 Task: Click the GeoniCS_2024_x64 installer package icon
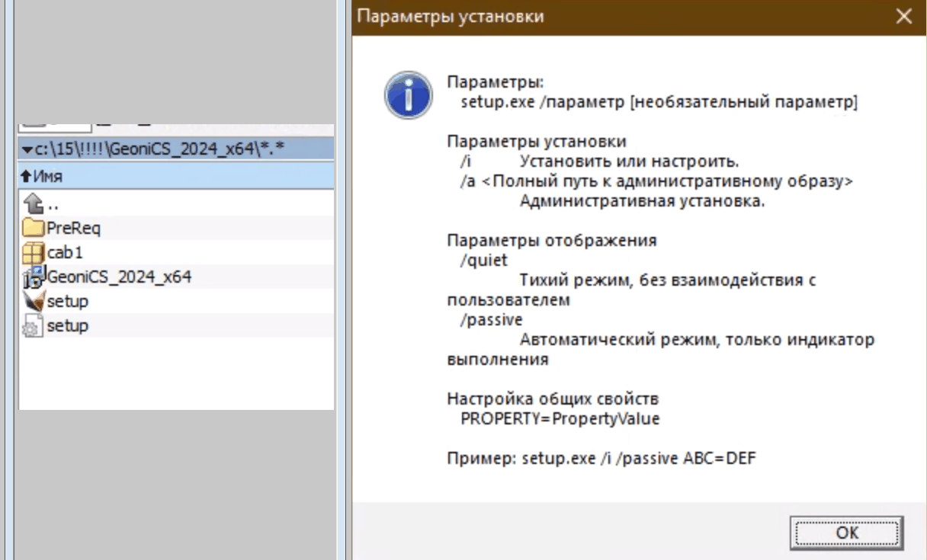(34, 277)
